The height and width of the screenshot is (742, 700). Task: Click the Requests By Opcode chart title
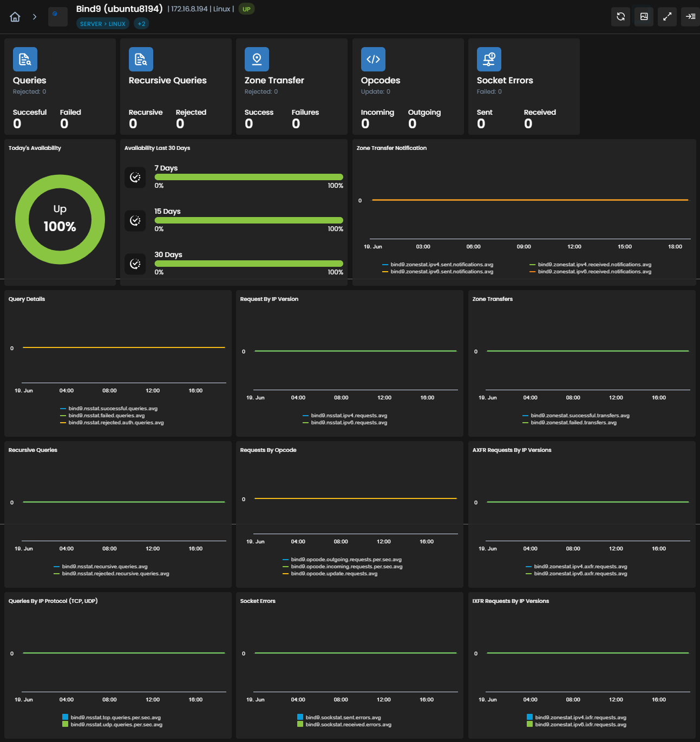268,450
